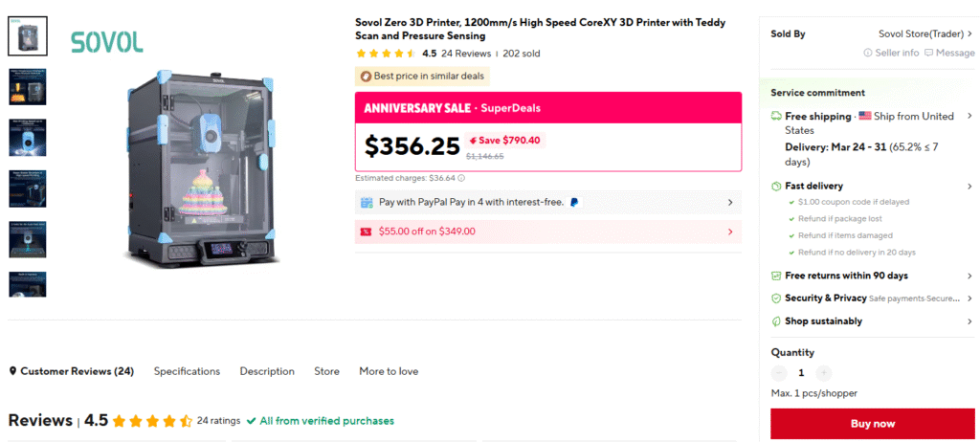Increase quantity with the plus button
The image size is (980, 442).
tap(824, 373)
